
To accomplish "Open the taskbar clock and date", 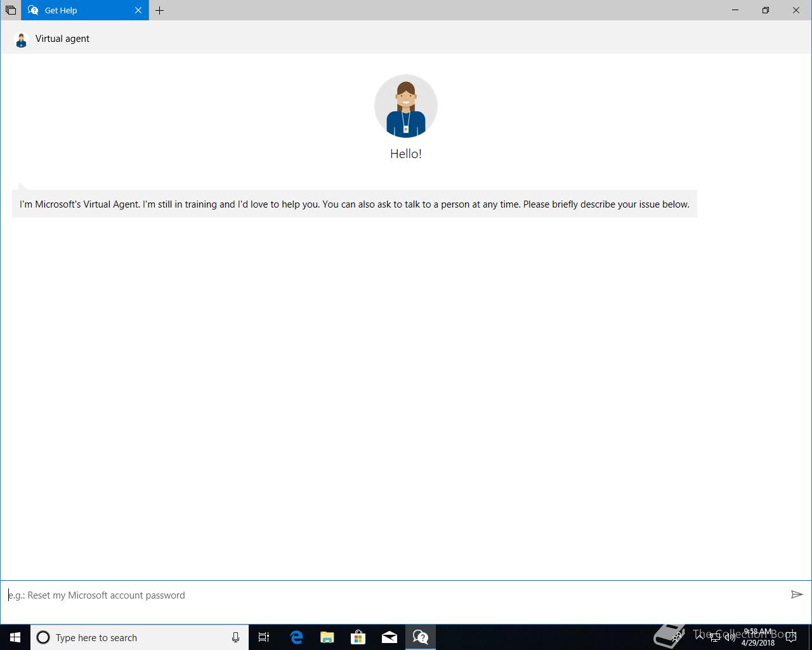I will coord(758,637).
